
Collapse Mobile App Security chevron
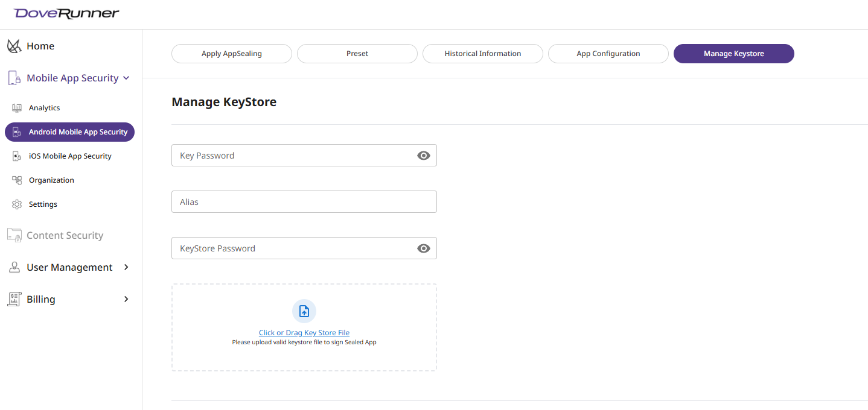point(126,78)
